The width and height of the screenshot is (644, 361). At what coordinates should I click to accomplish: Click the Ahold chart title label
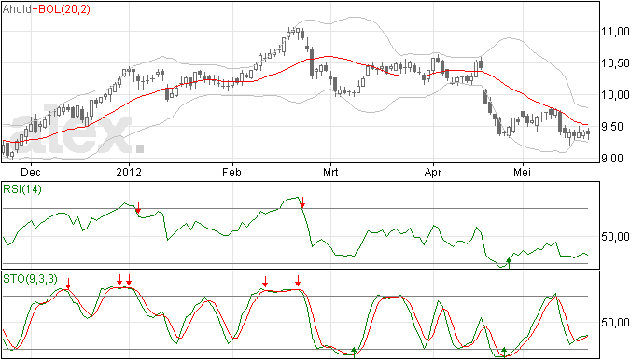(17, 9)
